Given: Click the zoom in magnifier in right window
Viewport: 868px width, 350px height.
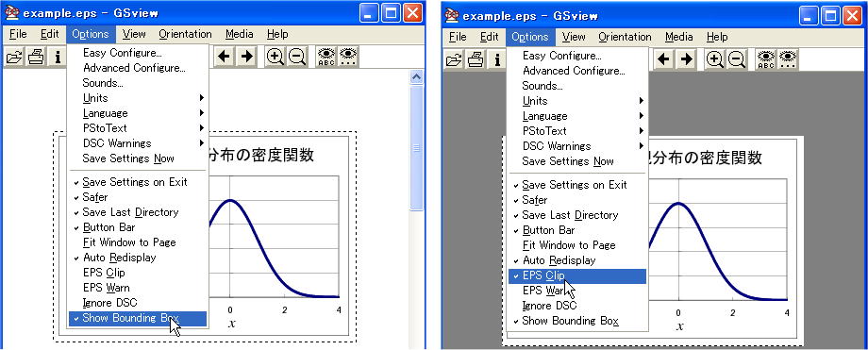Looking at the screenshot, I should 714,59.
